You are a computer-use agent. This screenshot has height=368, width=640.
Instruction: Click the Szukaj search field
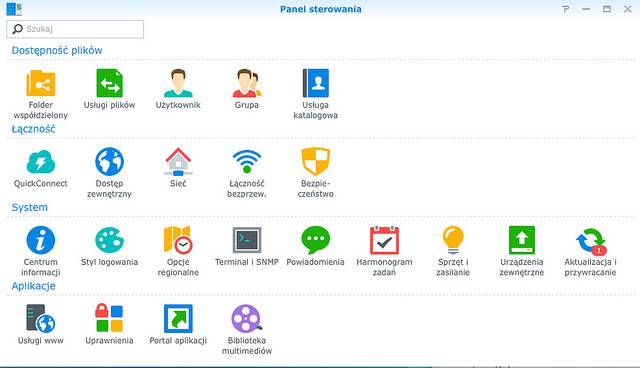tap(75, 29)
